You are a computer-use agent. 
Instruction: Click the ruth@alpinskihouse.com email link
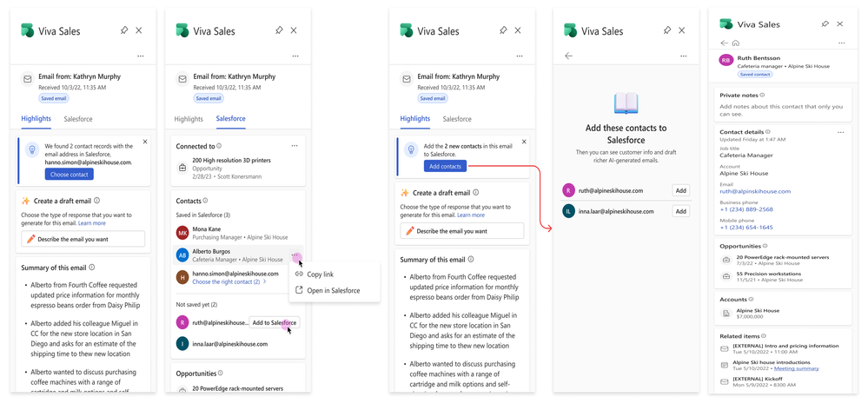[x=755, y=191]
